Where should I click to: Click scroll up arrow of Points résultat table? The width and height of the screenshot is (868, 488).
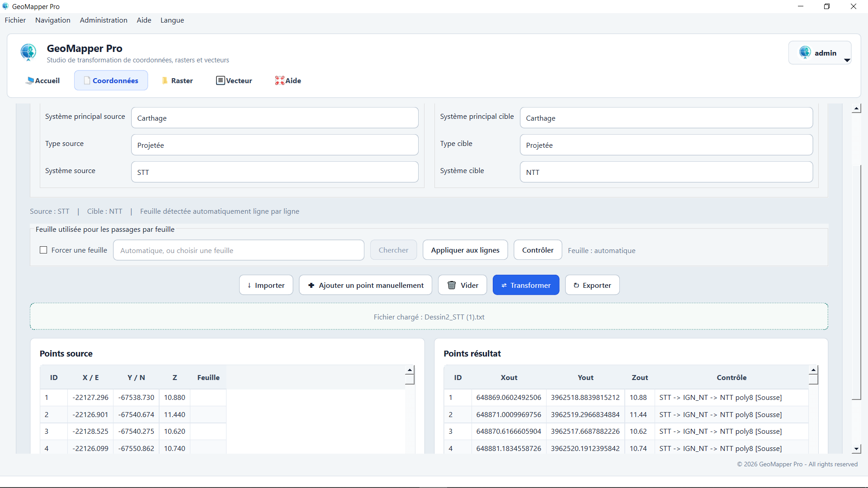coord(813,370)
